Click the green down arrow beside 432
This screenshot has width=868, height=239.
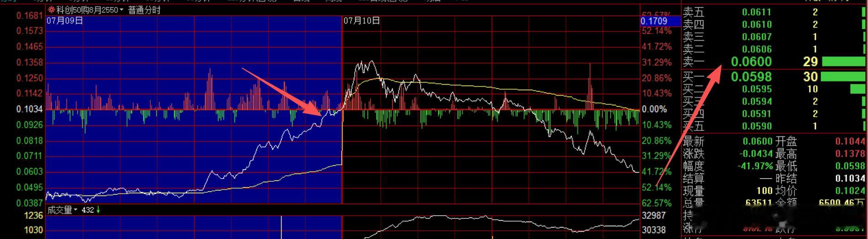tap(98, 210)
